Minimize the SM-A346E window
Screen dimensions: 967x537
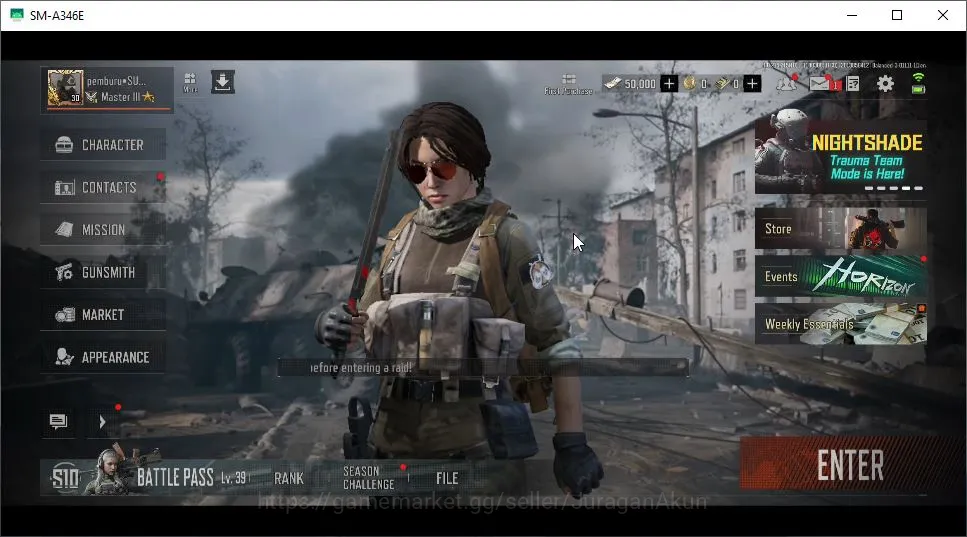(x=852, y=15)
